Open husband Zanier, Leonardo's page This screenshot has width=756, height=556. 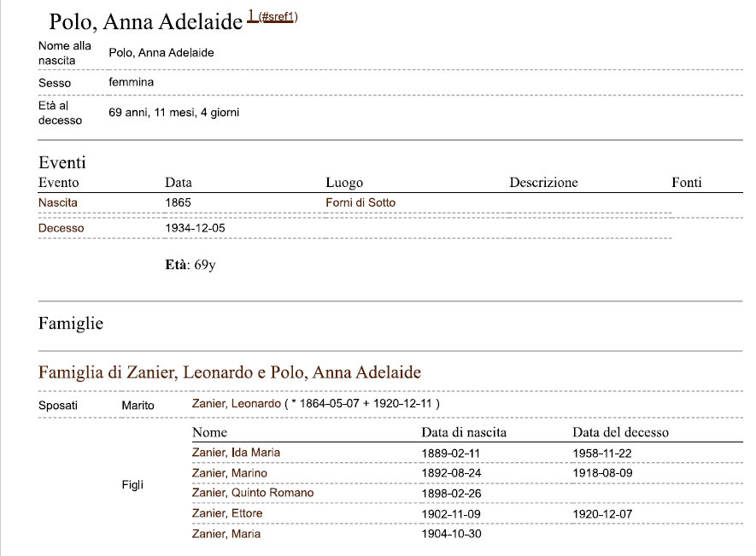[x=237, y=404]
